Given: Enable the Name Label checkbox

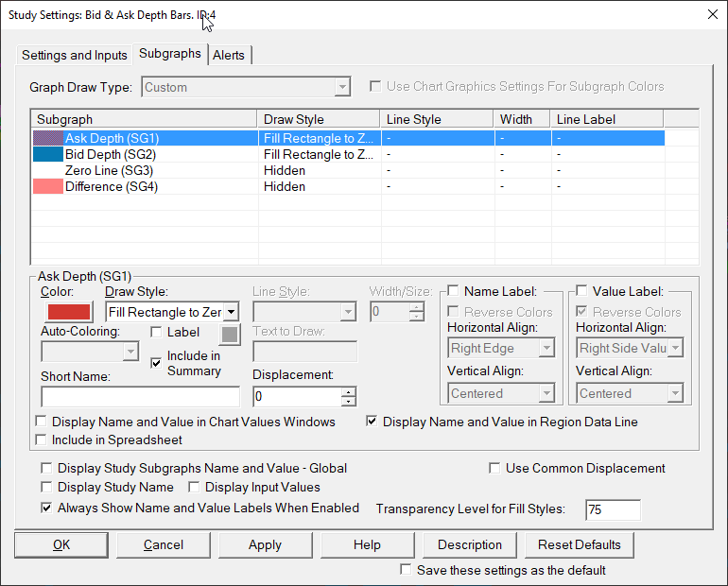Looking at the screenshot, I should tap(453, 291).
